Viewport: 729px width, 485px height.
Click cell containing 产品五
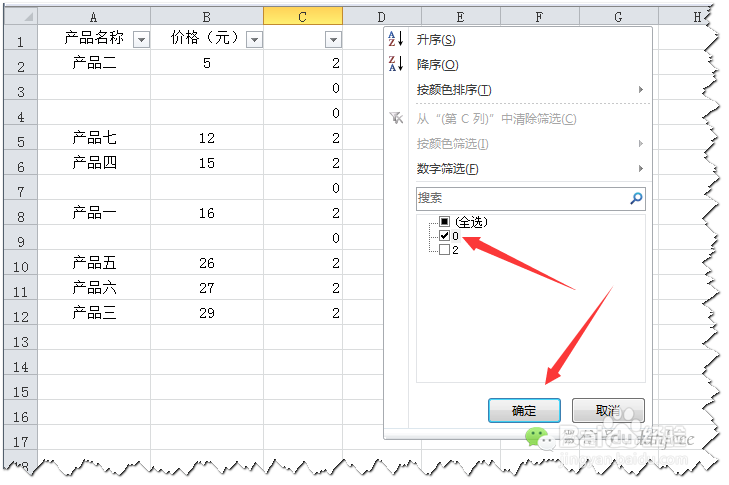94,263
